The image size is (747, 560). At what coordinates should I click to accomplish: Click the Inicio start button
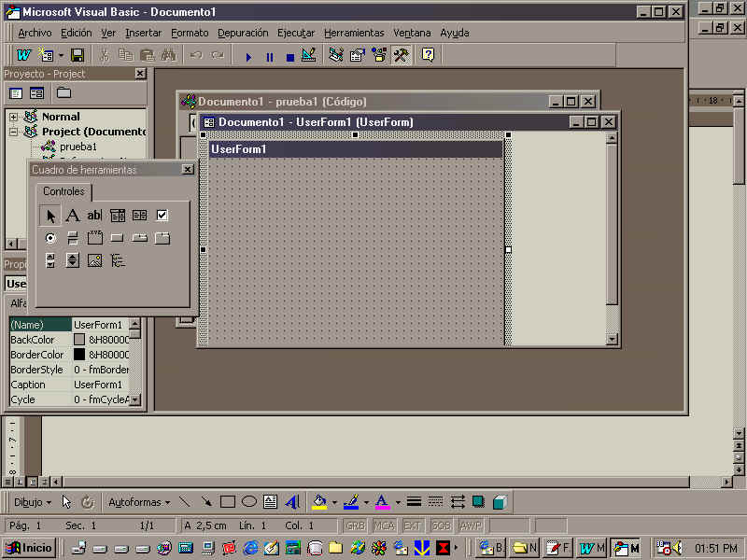[29, 548]
